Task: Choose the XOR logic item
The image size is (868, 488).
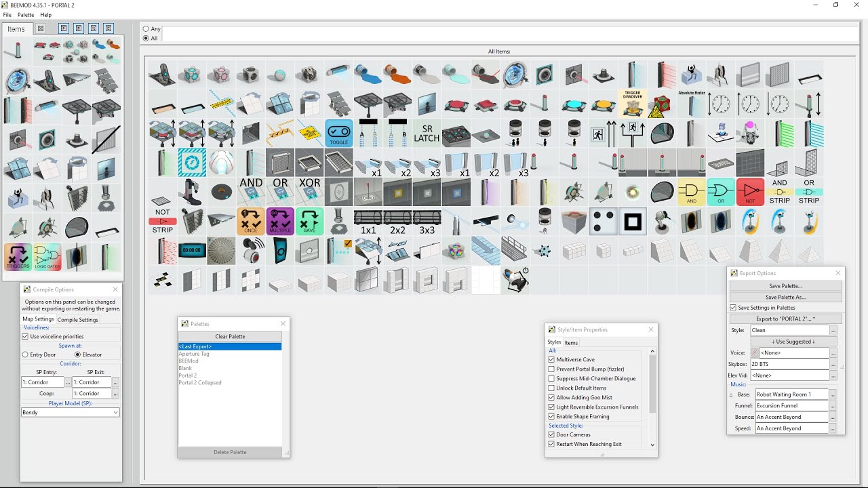Action: coord(310,192)
